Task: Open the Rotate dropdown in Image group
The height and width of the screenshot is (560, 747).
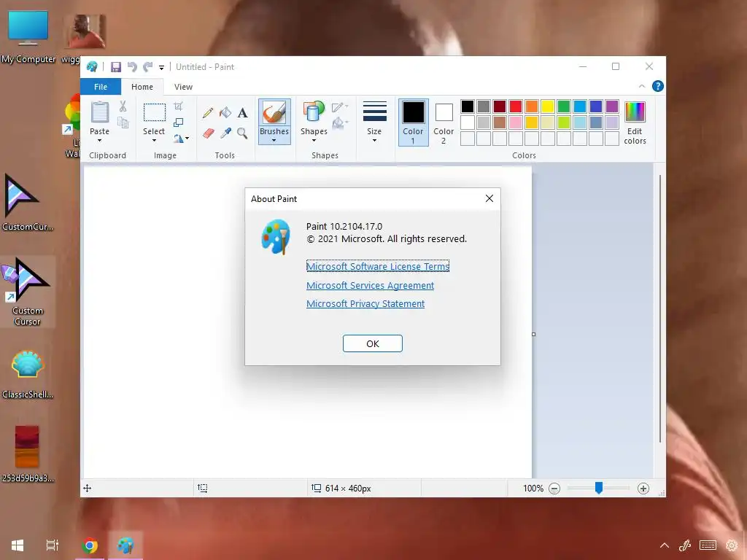Action: [x=181, y=139]
